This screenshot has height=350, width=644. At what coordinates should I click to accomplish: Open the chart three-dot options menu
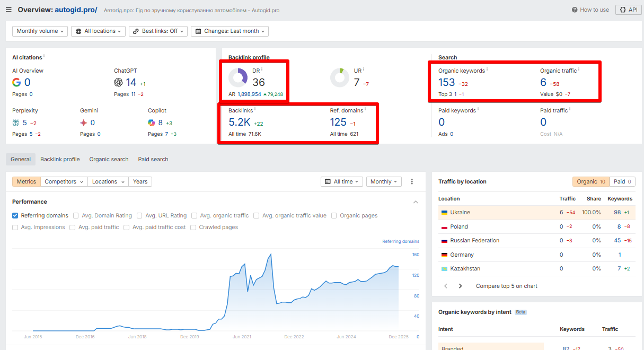pyautogui.click(x=412, y=181)
